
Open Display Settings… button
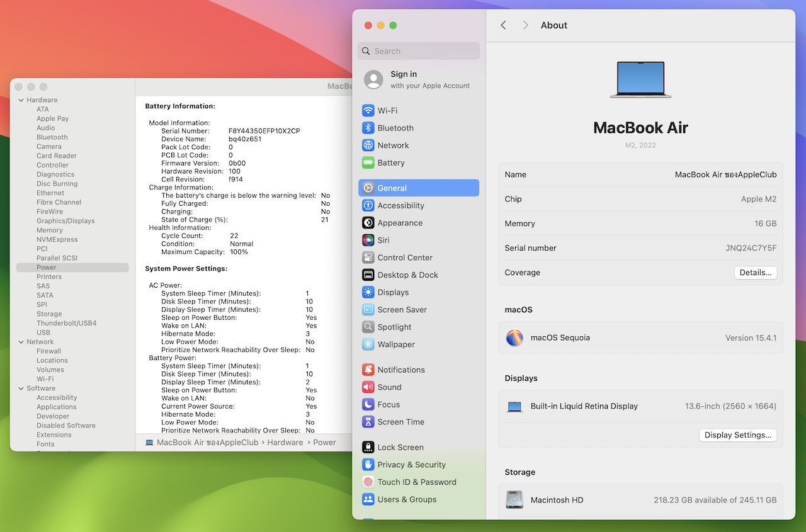738,435
